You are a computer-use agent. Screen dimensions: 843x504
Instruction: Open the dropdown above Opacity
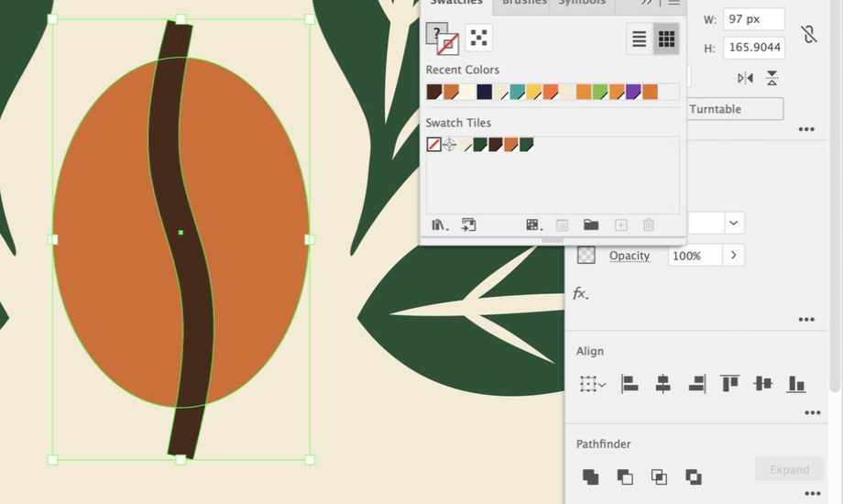[733, 223]
